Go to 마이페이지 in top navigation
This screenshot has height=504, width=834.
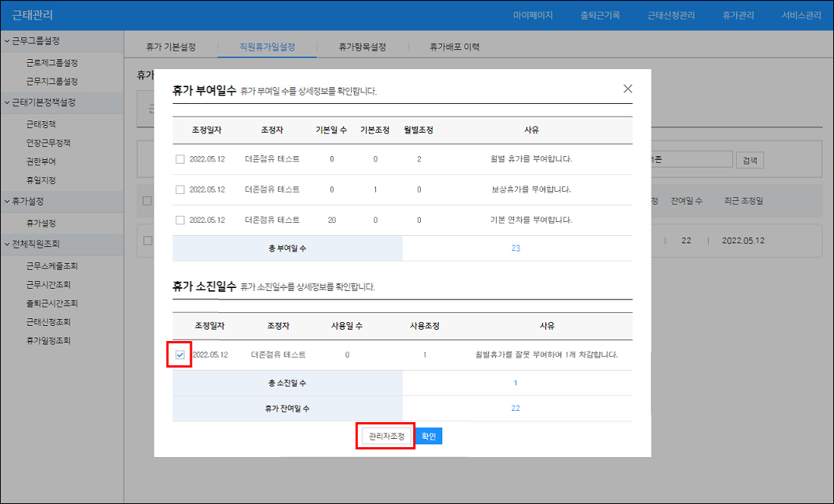tap(532, 15)
